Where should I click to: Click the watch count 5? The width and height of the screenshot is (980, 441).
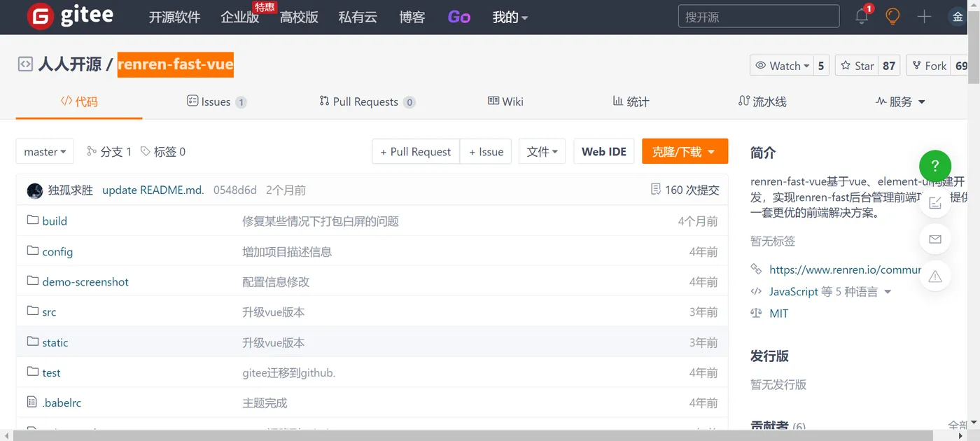pyautogui.click(x=821, y=66)
